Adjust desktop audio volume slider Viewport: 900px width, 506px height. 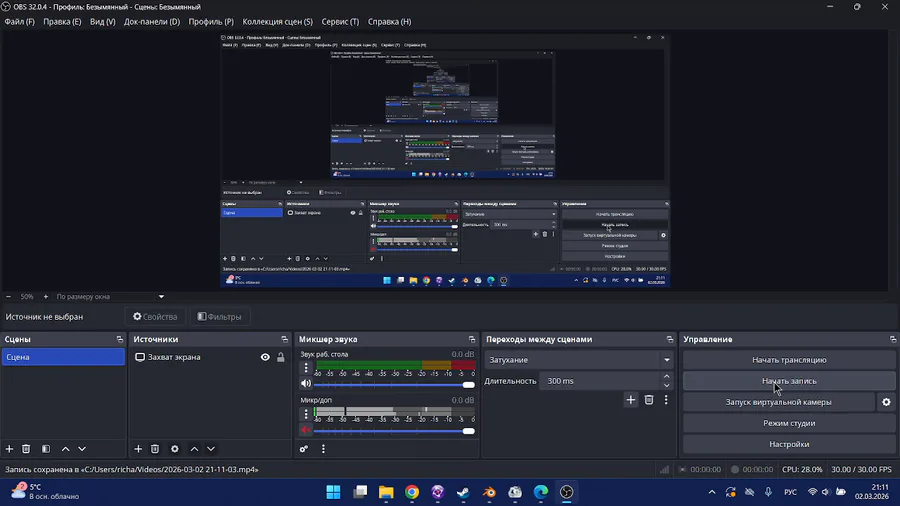coord(394,384)
